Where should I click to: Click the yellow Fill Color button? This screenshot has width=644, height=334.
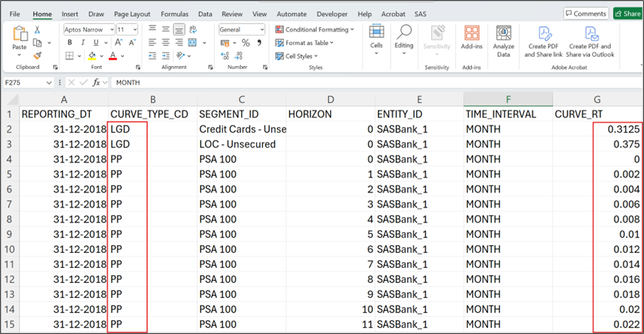coord(92,56)
